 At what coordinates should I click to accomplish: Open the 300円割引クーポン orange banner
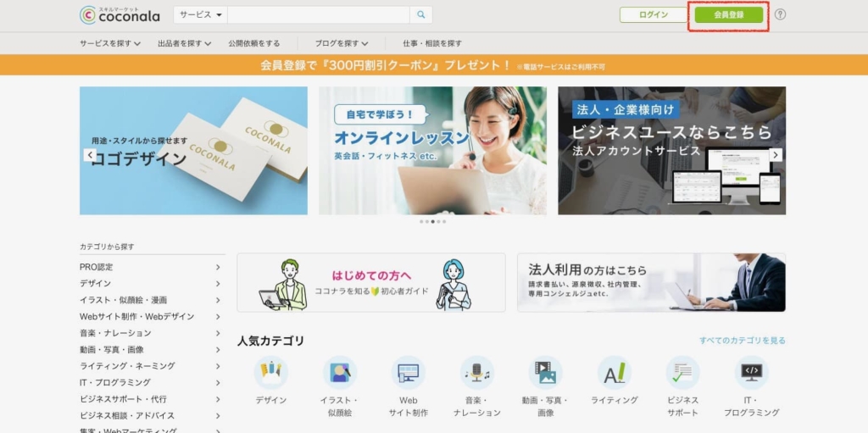(x=434, y=64)
